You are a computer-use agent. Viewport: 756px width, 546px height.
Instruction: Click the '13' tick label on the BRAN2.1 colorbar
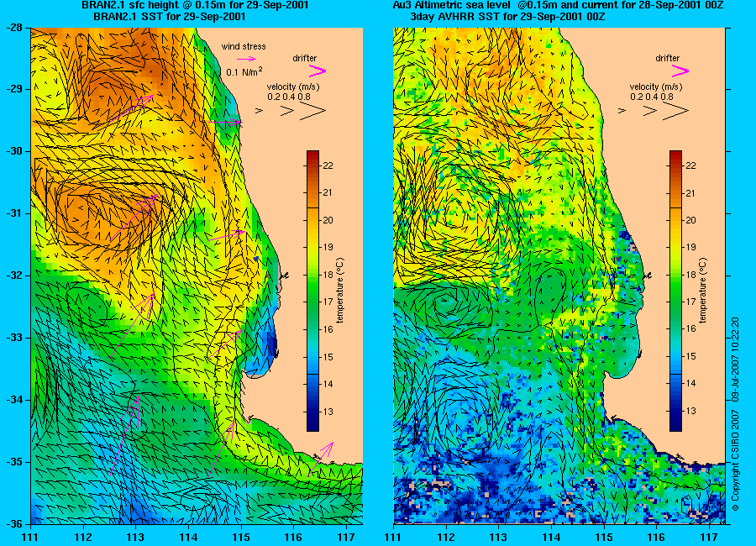(328, 412)
